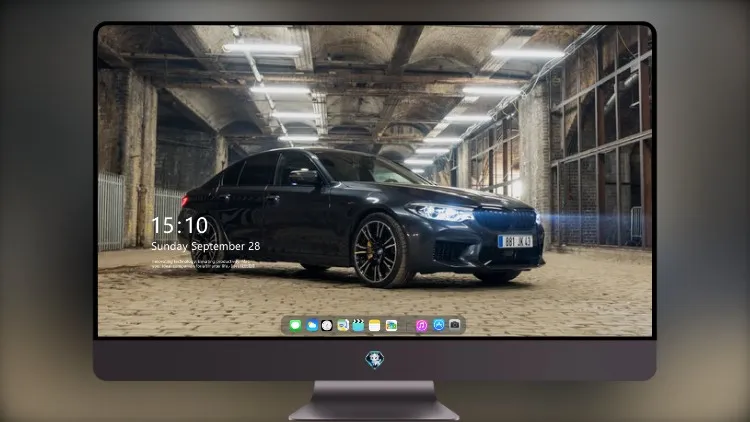Click the Sunday September 28 date text
This screenshot has height=422, width=750.
tap(206, 246)
